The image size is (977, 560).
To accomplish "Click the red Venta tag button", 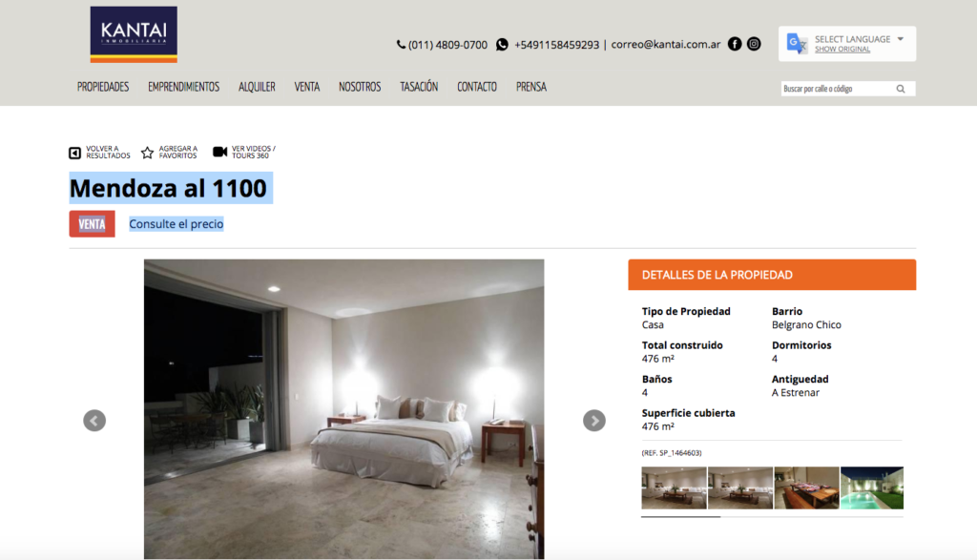I will point(93,224).
